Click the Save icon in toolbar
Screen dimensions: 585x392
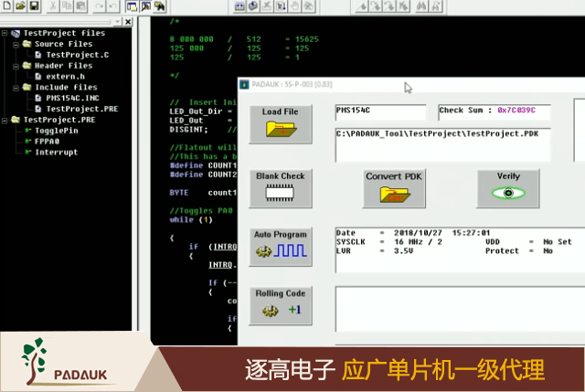34,7
